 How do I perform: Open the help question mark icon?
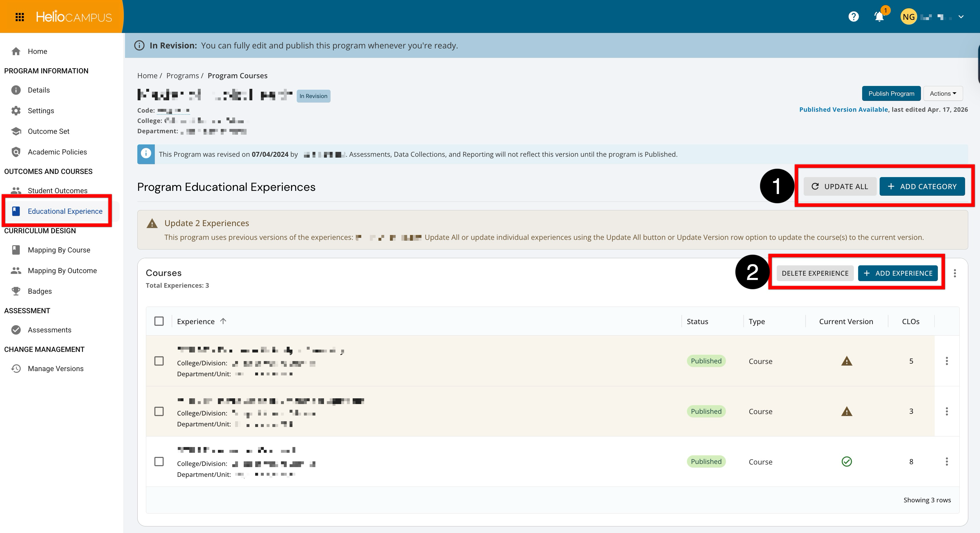click(853, 17)
